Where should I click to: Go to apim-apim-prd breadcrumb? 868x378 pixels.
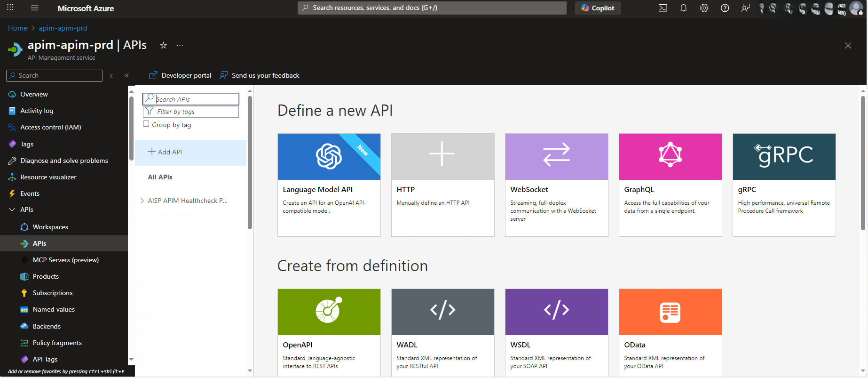coord(63,28)
